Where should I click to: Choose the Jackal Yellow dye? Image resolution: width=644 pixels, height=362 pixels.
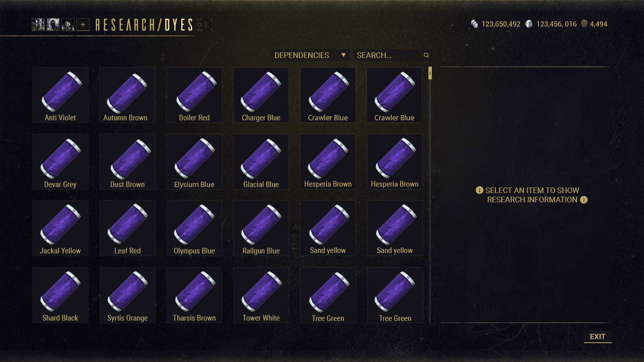(x=60, y=228)
